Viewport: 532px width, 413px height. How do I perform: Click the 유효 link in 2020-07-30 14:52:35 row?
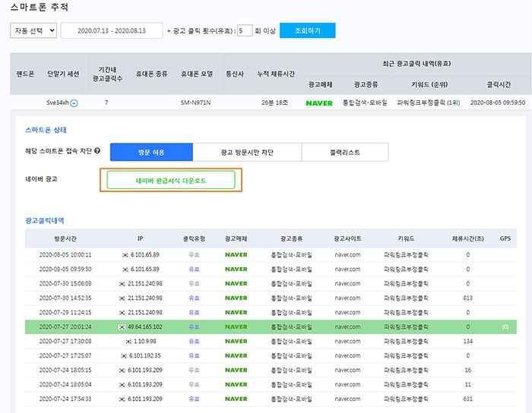coord(194,298)
